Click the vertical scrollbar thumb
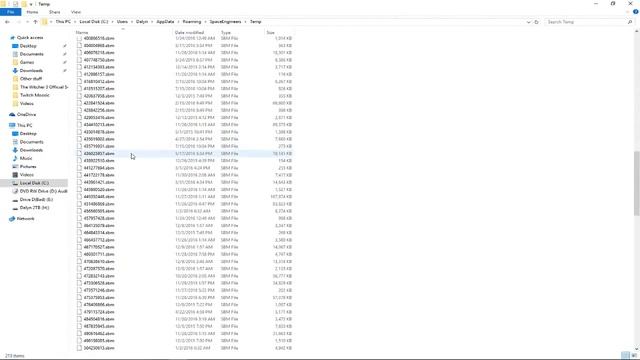Viewport: 640px width, 360px height. click(x=636, y=183)
